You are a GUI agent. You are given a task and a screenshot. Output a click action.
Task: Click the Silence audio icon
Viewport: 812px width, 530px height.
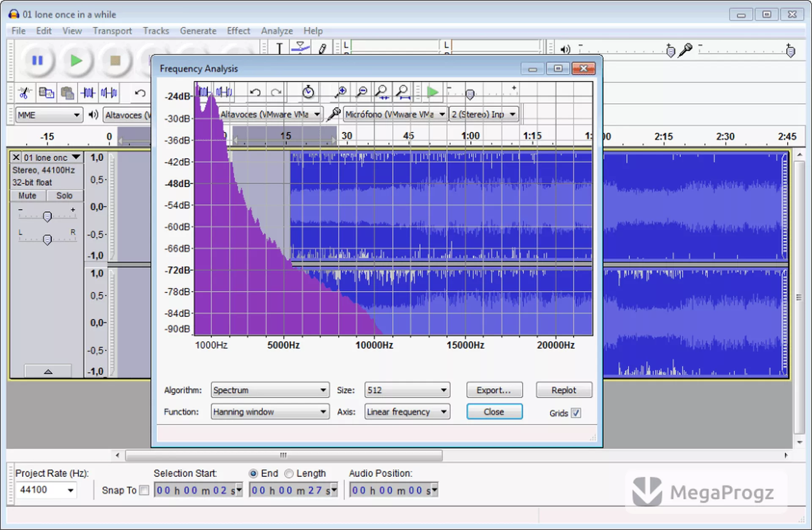pos(109,93)
